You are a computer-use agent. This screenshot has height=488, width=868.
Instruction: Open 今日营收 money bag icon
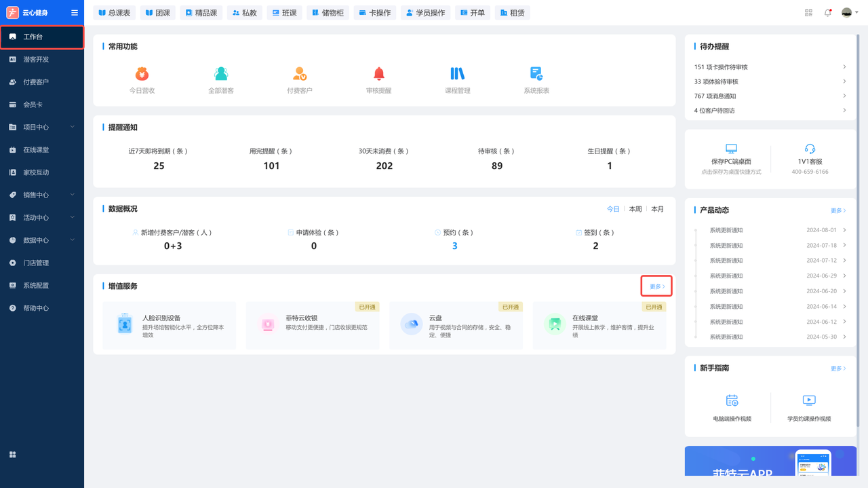point(142,73)
